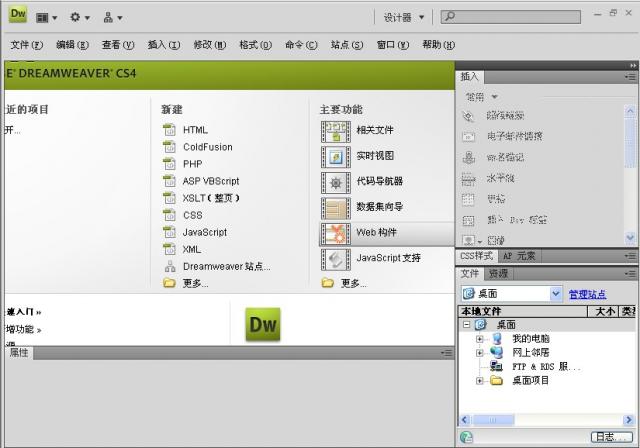
Task: Click the globe icon at the bottom of the 文件 panel
Action: tap(466, 437)
